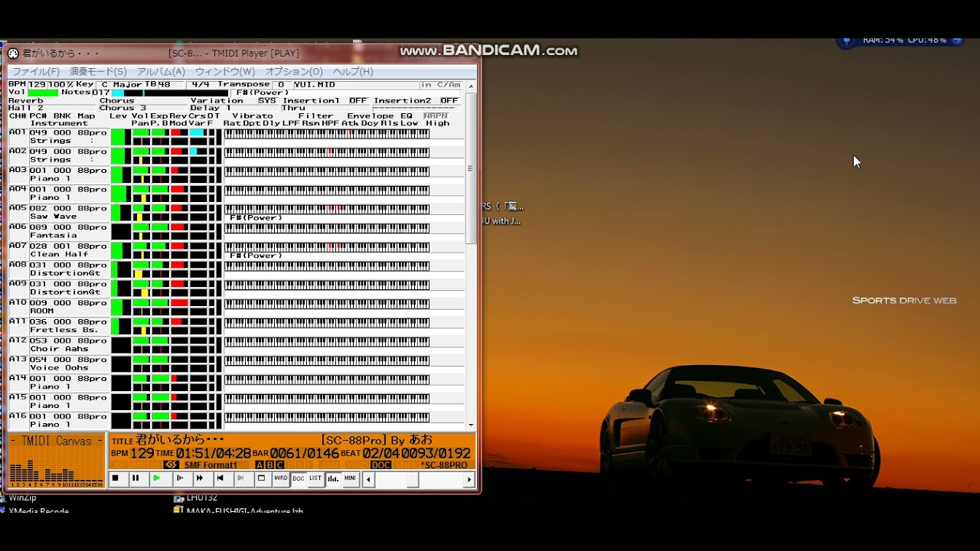Toggle the WRD display button

pyautogui.click(x=281, y=478)
